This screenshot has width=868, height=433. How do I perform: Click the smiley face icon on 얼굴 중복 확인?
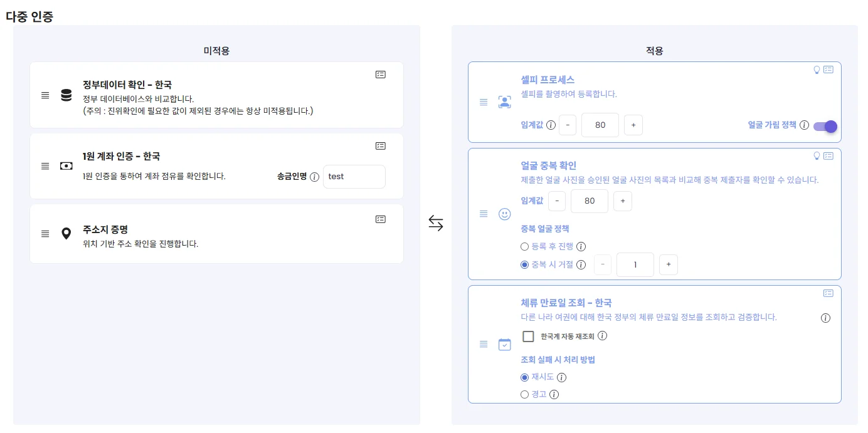pyautogui.click(x=504, y=214)
